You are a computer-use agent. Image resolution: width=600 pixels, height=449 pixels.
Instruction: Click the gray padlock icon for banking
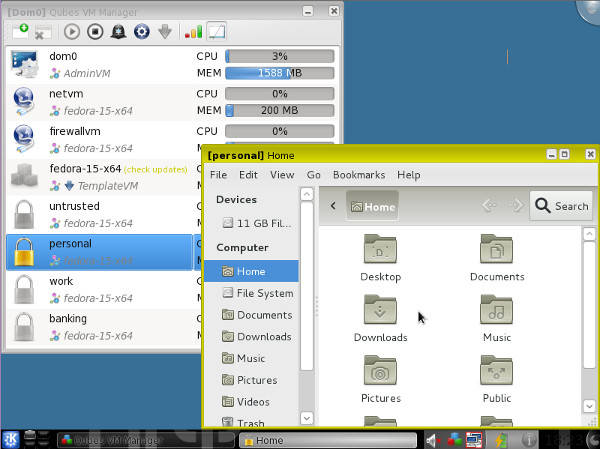point(24,327)
